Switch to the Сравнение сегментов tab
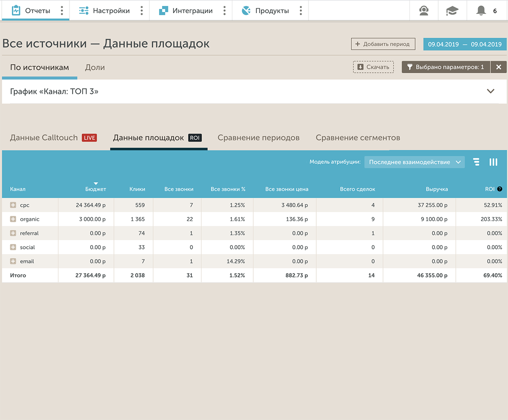 [358, 138]
